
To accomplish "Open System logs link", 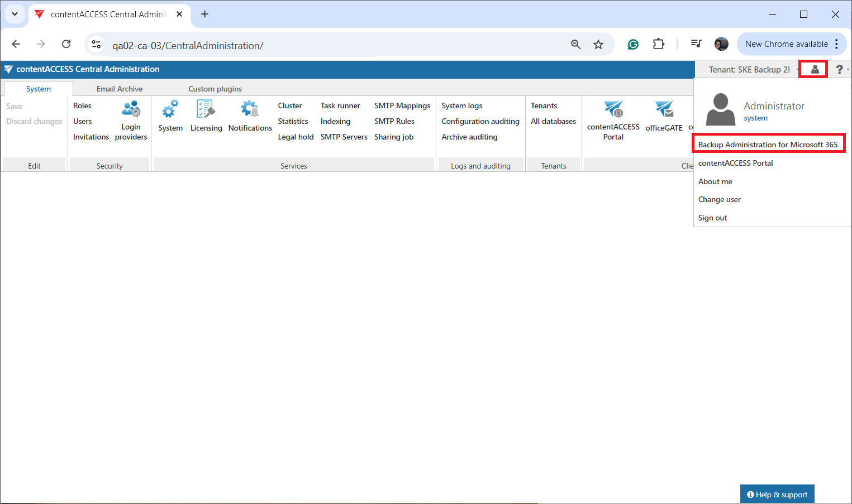I will click(461, 105).
